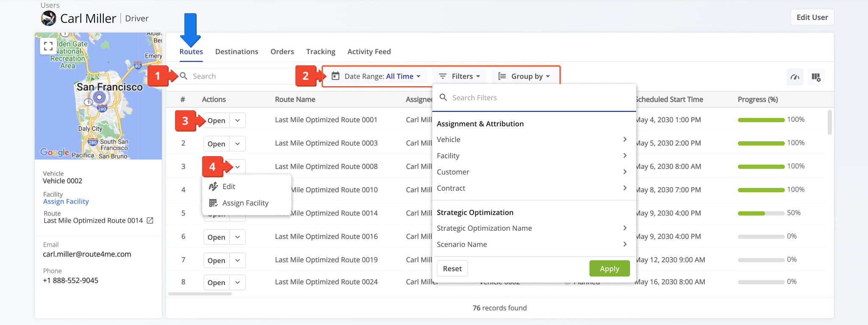Click the 50% progress bar for Route 0014
Image resolution: width=868 pixels, height=325 pixels.
pyautogui.click(x=761, y=213)
